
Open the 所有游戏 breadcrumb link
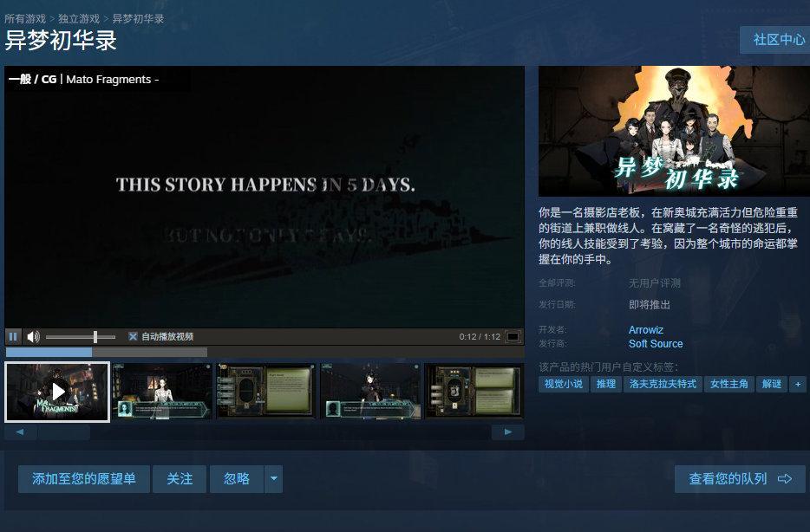(25, 18)
